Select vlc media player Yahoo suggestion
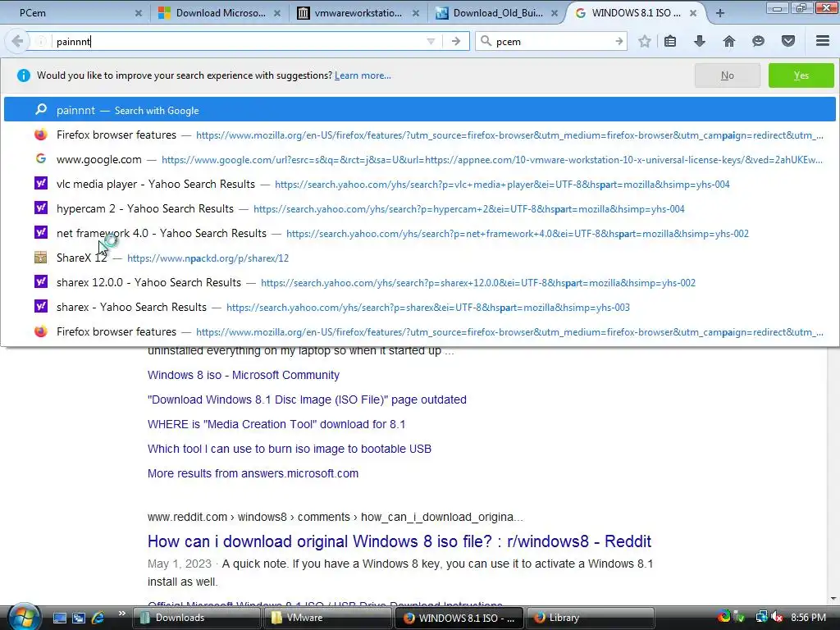 tap(419, 185)
